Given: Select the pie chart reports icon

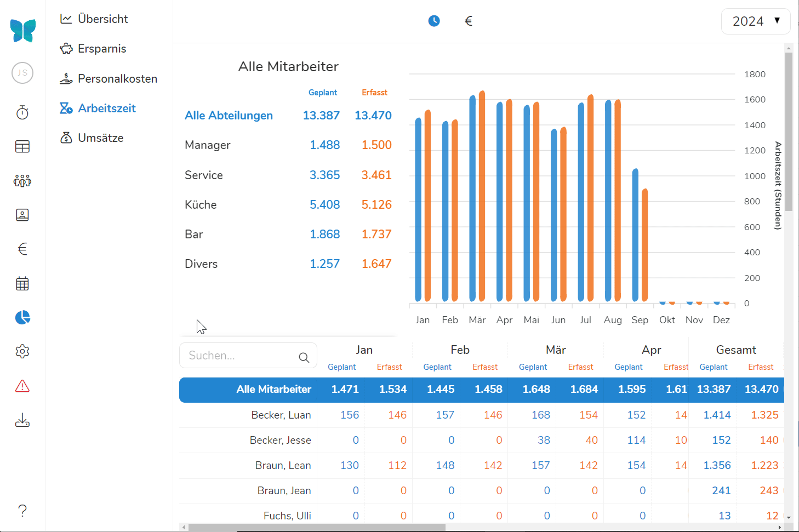Looking at the screenshot, I should pos(22,318).
